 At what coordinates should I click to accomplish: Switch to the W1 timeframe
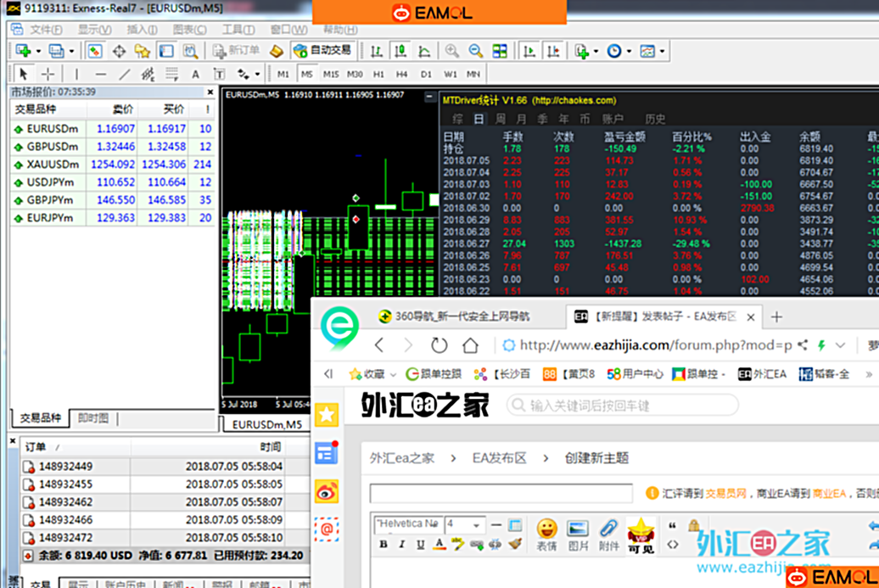451,74
